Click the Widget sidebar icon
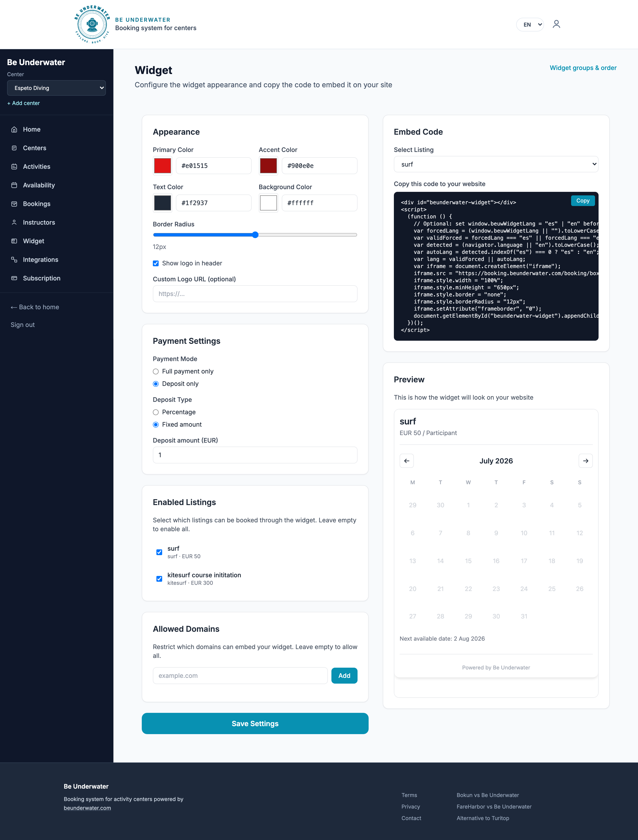Viewport: 638px width, 840px height. tap(14, 241)
